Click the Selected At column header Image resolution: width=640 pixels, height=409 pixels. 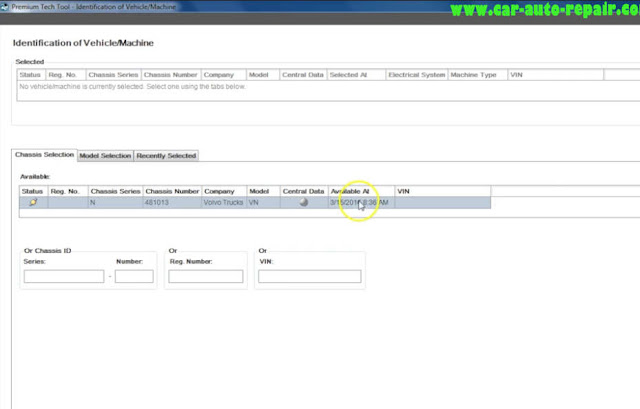[356, 75]
